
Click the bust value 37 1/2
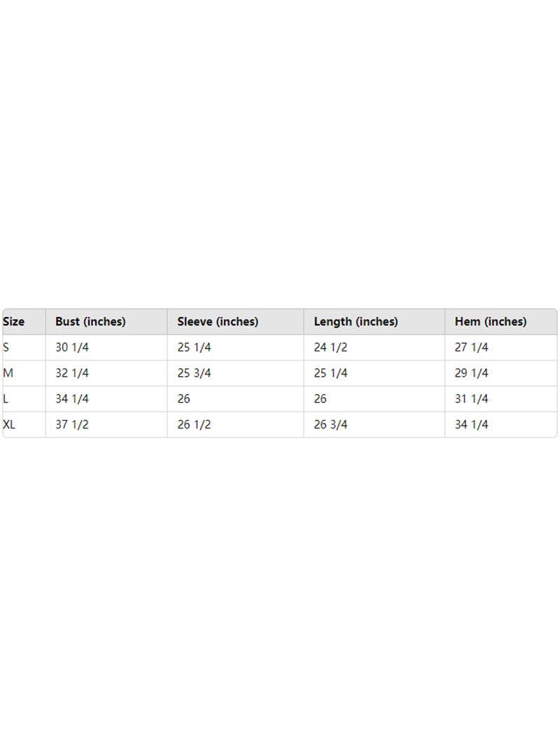tap(72, 425)
